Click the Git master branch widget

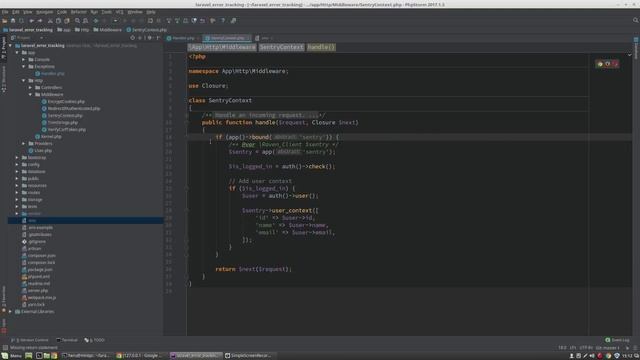pyautogui.click(x=607, y=348)
